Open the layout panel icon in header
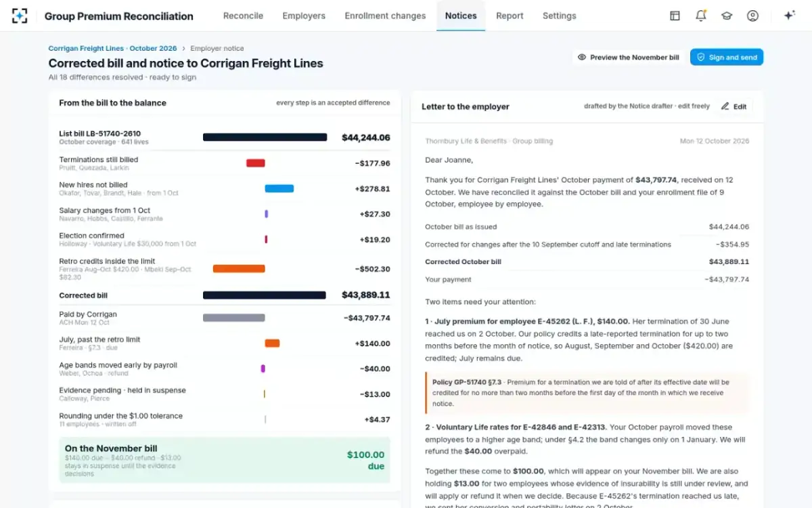 point(675,16)
